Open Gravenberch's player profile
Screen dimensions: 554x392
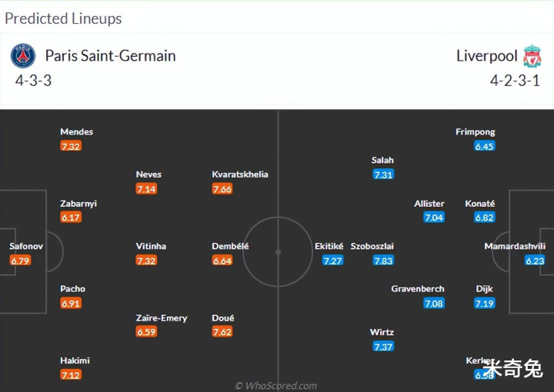(418, 289)
